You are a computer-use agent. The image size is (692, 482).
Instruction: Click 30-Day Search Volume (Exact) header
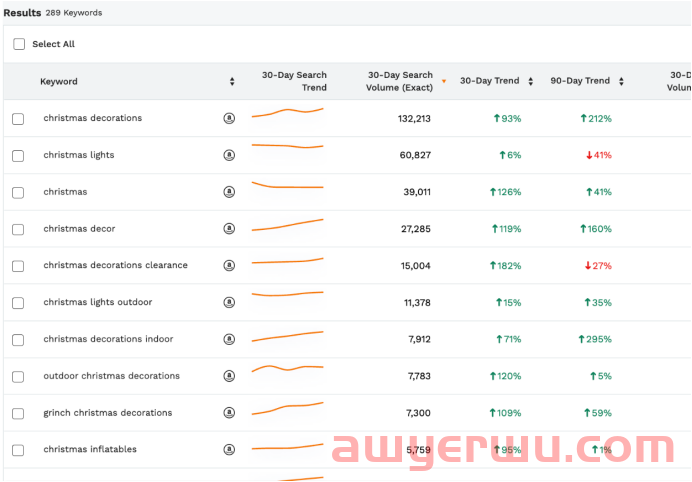point(400,81)
